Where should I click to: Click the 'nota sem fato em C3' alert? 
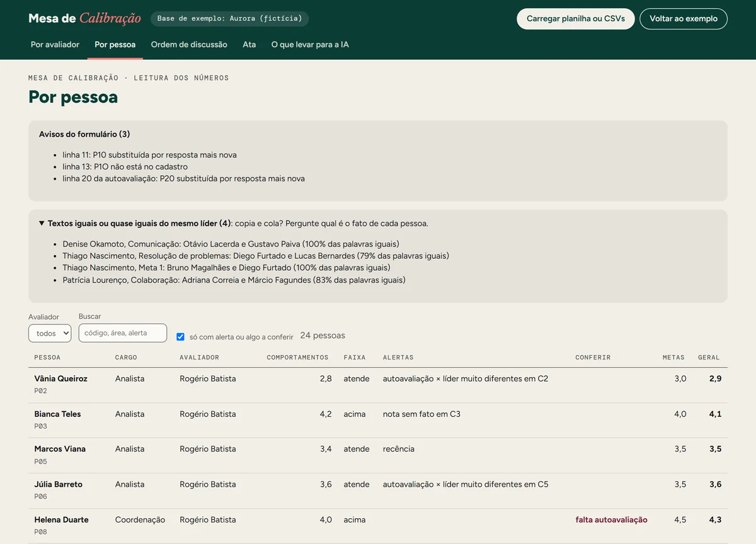(x=421, y=414)
